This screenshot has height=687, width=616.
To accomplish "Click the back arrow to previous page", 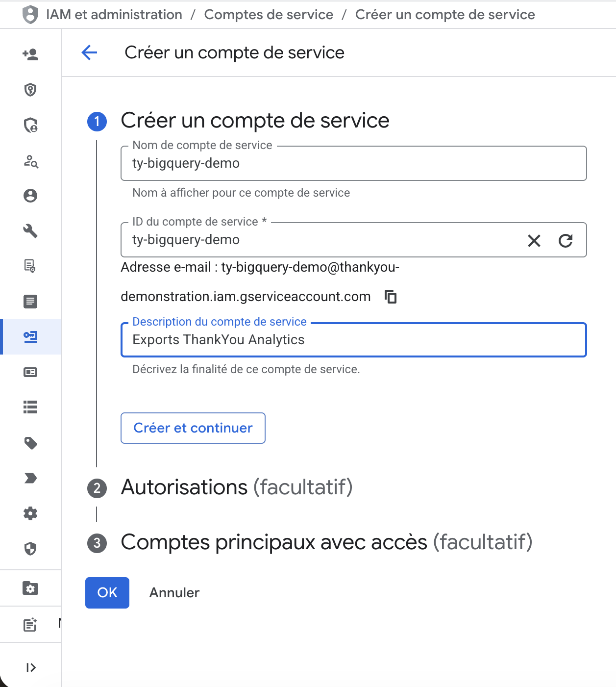I will coord(89,52).
